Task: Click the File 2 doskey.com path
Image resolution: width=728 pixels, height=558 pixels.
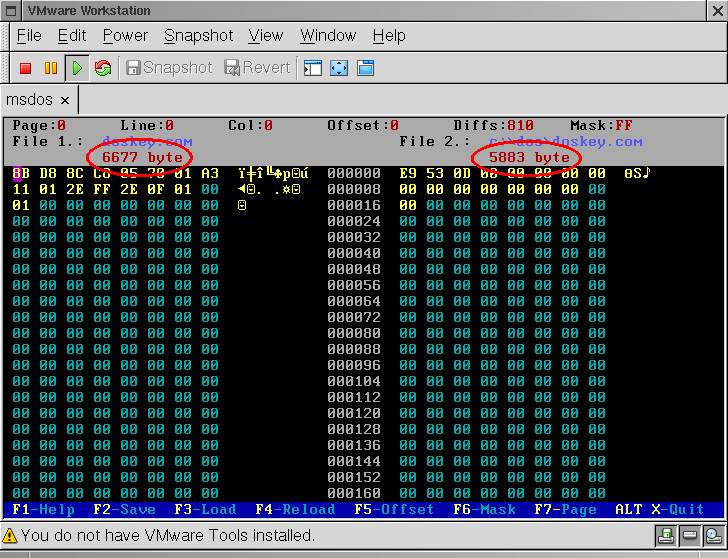Action: click(x=566, y=142)
